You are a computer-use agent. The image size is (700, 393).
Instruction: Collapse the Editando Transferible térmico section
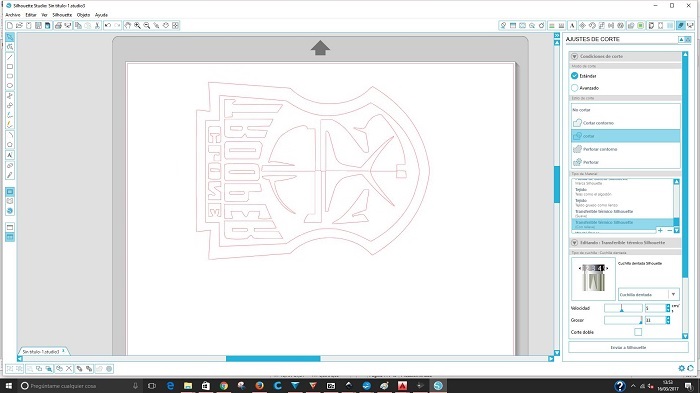575,242
